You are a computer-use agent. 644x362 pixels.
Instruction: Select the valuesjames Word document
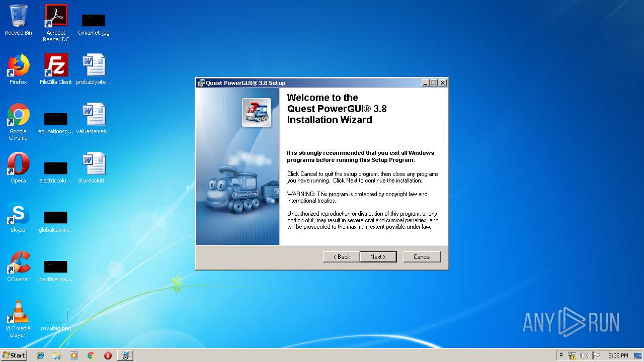[94, 119]
